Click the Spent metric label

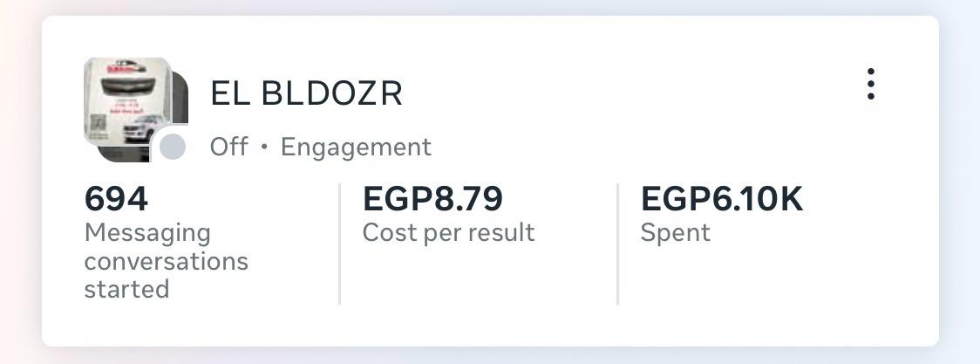[x=675, y=233]
